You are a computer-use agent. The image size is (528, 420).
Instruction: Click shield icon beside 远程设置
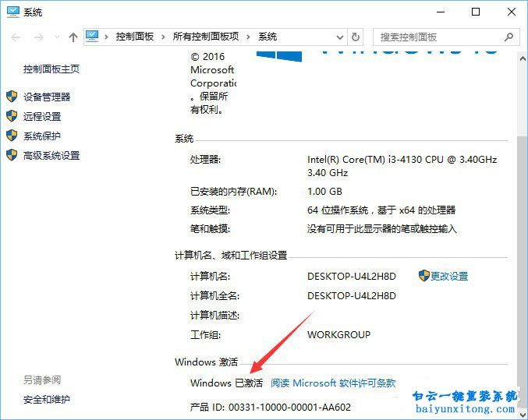(12, 116)
